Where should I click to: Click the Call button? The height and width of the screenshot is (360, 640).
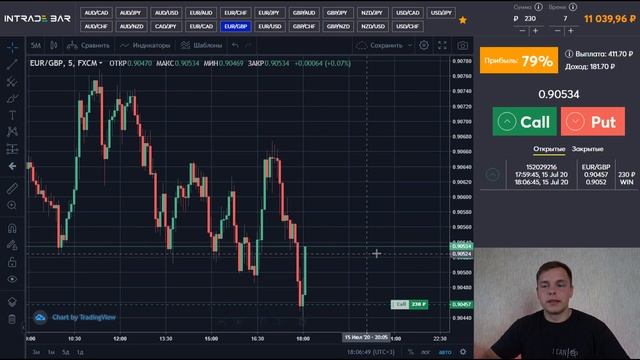[x=524, y=122]
